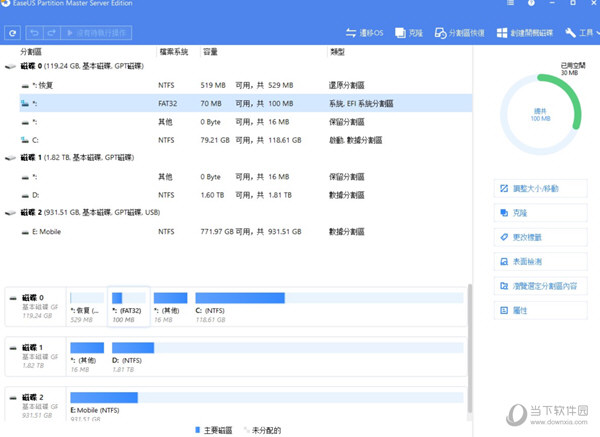Select the FAT32 EFI system partition row
600x437 pixels.
pos(246,103)
